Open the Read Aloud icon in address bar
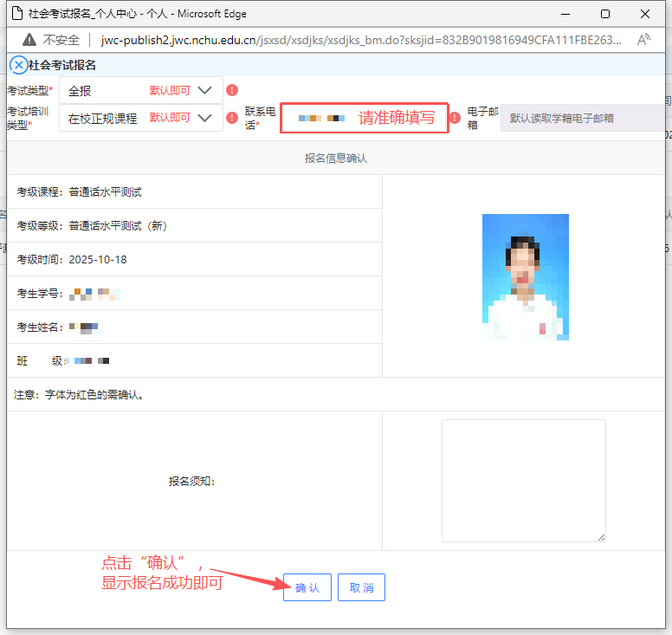672x635 pixels. 643,40
